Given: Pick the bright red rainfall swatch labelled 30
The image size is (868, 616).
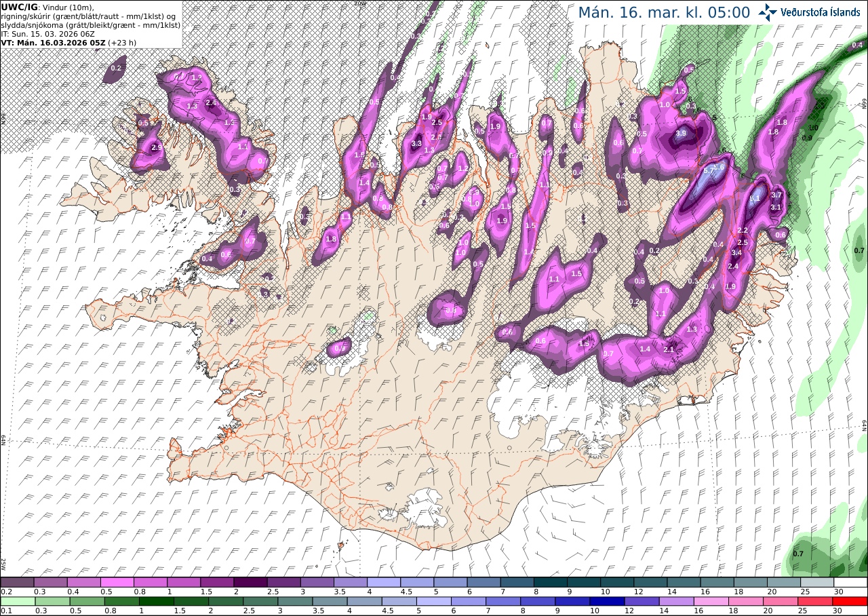Looking at the screenshot, I should pos(851,601).
